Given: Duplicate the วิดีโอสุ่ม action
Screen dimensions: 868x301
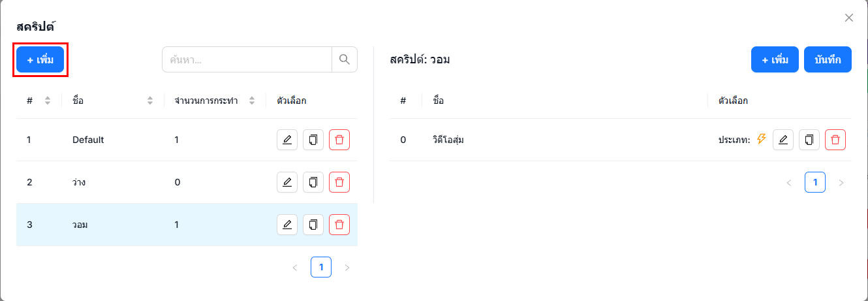Looking at the screenshot, I should pyautogui.click(x=809, y=140).
